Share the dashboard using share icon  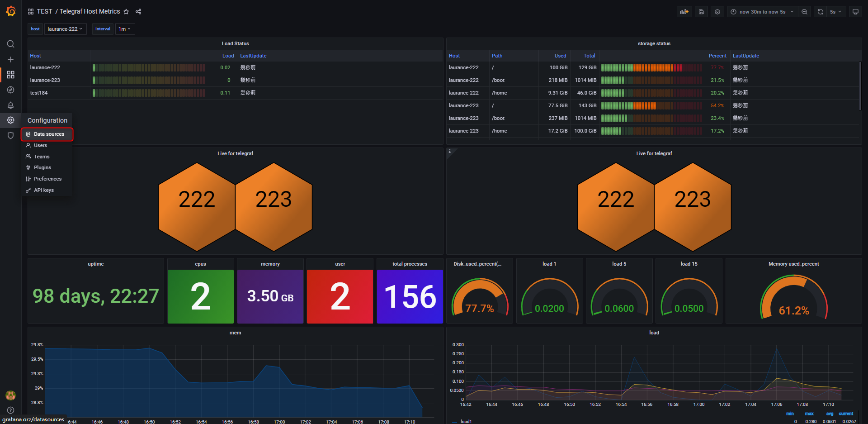[138, 12]
